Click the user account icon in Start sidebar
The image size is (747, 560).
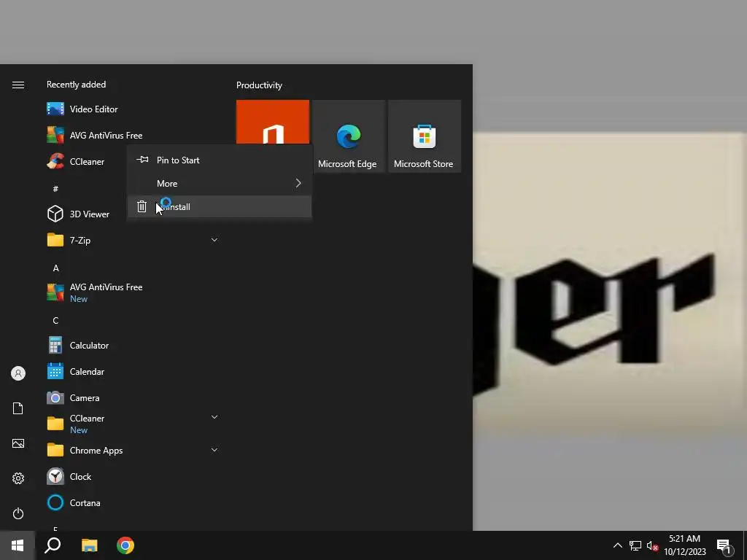point(18,373)
